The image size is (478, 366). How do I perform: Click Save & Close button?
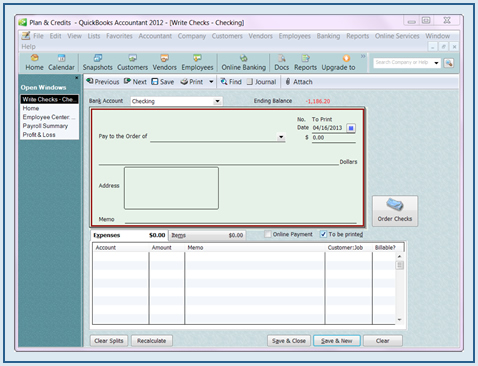[x=289, y=341]
